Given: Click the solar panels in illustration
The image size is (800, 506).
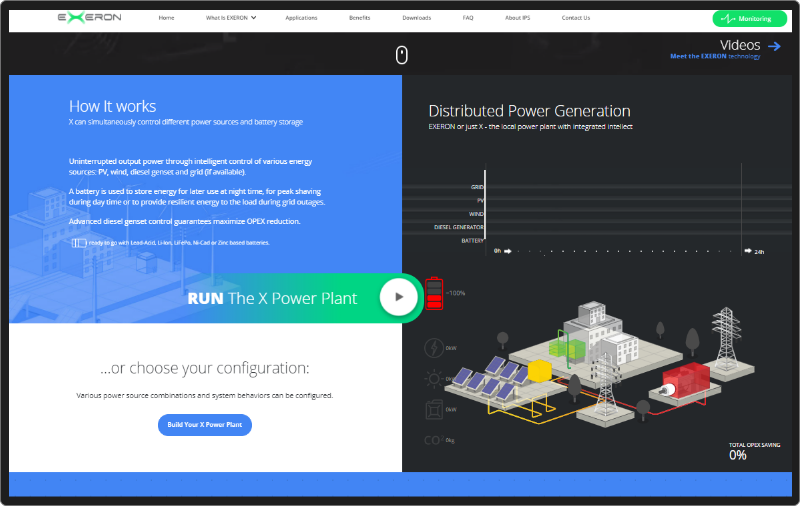Looking at the screenshot, I should 490,379.
